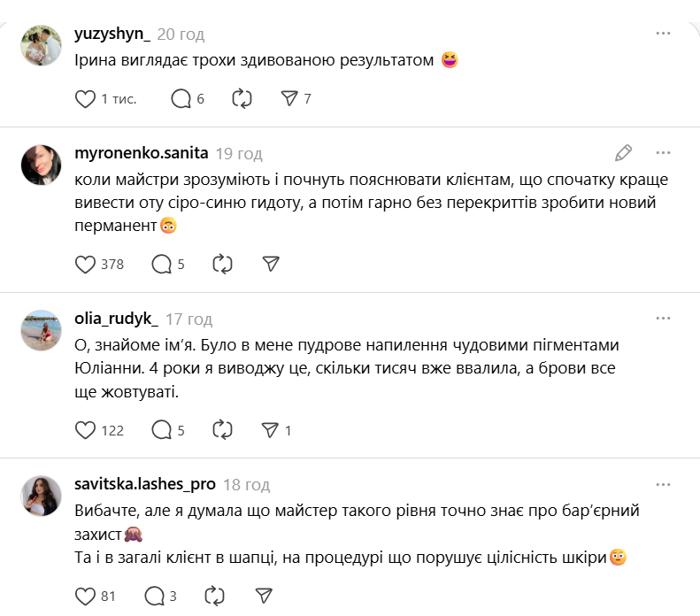Viewport: 700px width, 616px height.
Task: Share the savitska.lashes_pro comment
Action: (263, 596)
